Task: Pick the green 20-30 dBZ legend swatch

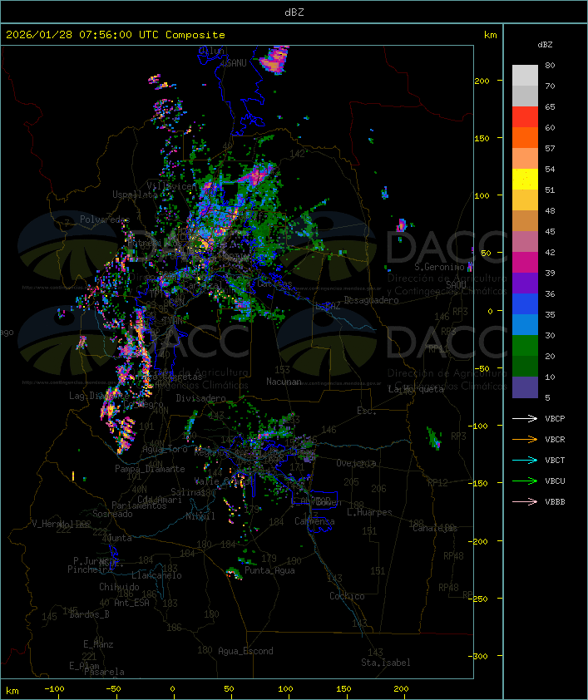Action: 525,346
